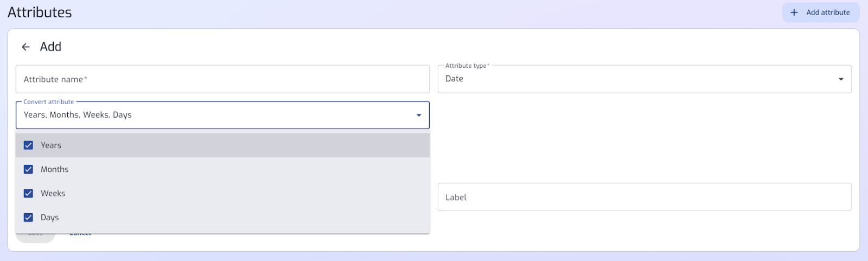The height and width of the screenshot is (261, 868).
Task: Click the partially hidden Save button
Action: [35, 238]
